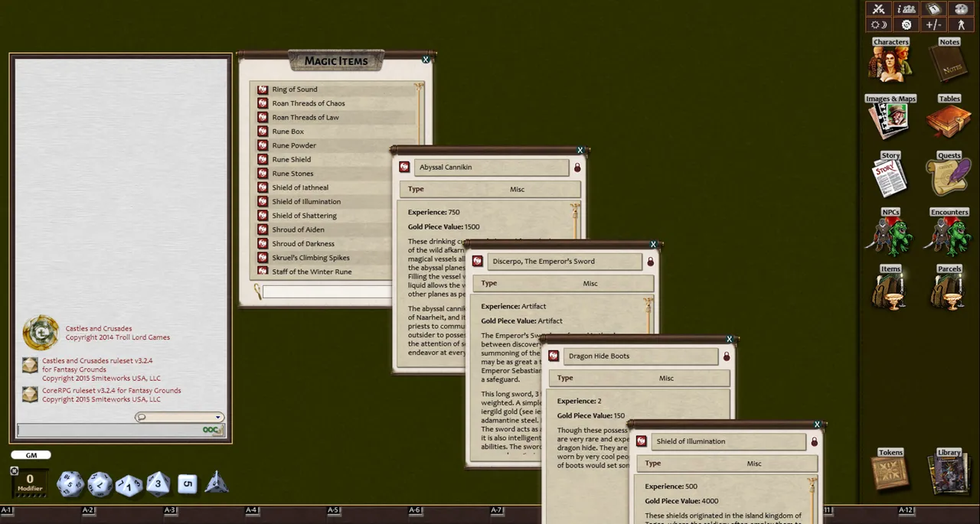Cycle the Type field in Discerpo window
This screenshot has width=980, height=524.
point(590,283)
